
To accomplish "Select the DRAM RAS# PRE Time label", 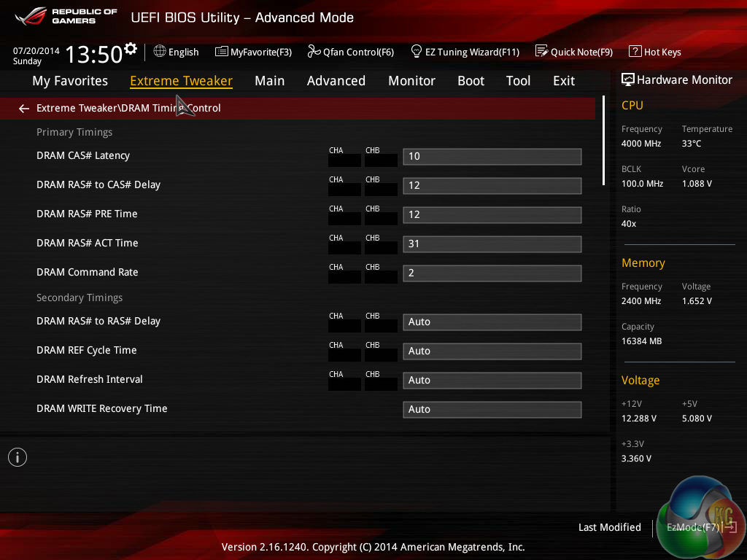I will point(87,214).
